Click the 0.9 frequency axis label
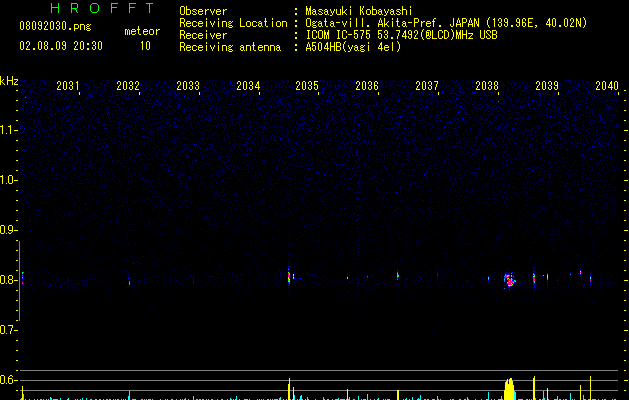This screenshot has width=629, height=400. point(8,230)
